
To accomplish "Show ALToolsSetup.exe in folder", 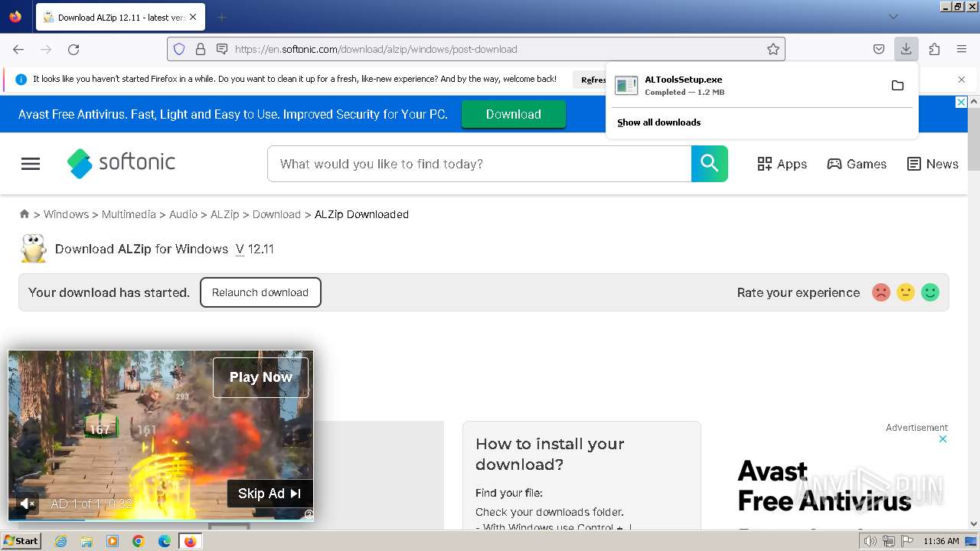I will (897, 86).
